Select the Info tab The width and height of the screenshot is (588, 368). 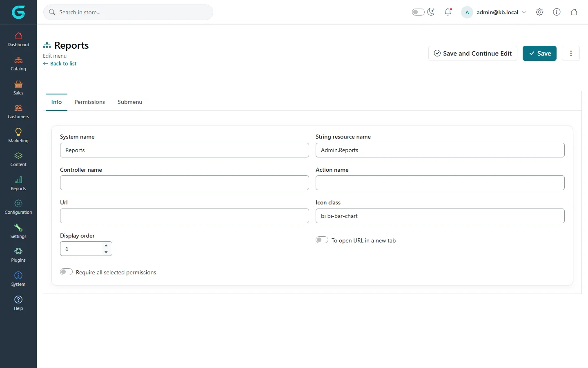[x=56, y=102]
